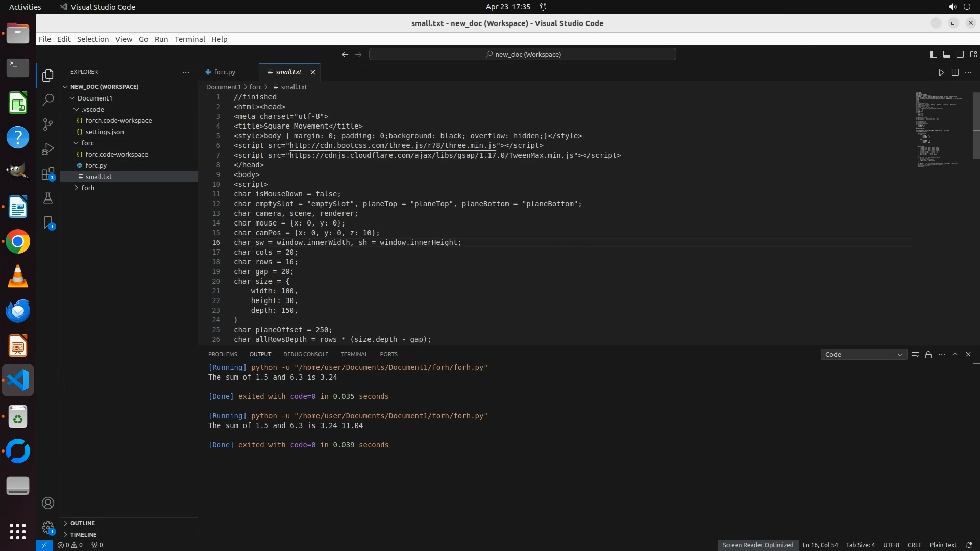980x551 pixels.
Task: Open the Manage gear menu
Action: tap(48, 528)
